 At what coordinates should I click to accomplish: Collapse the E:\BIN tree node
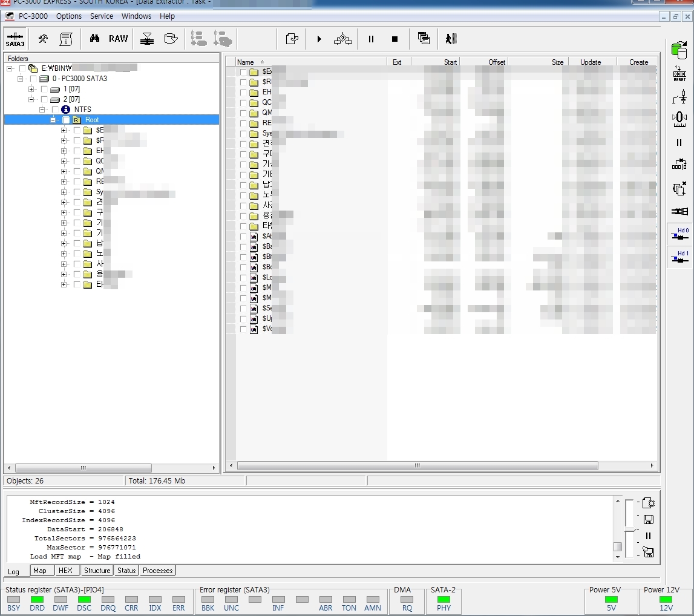tap(9, 68)
